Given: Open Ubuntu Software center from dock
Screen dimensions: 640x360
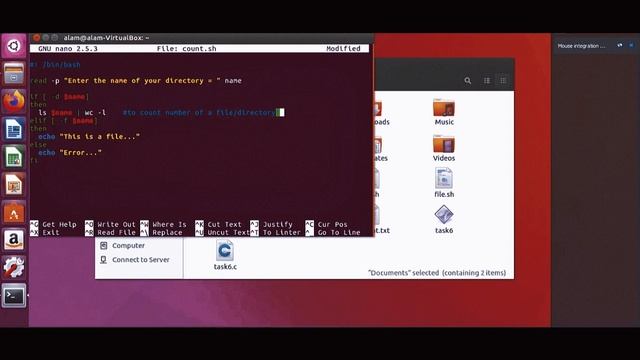Looking at the screenshot, I should click(14, 213).
